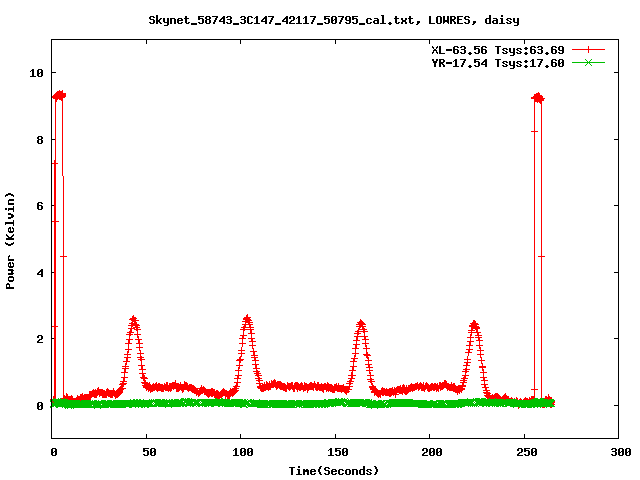Click the y-axis tick label 4
The width and height of the screenshot is (640, 480).
point(40,273)
